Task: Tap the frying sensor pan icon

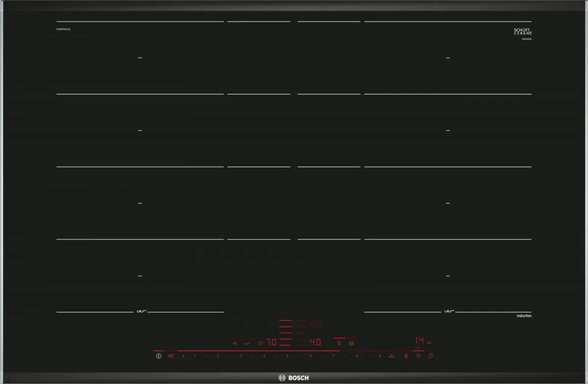Action: click(x=247, y=343)
